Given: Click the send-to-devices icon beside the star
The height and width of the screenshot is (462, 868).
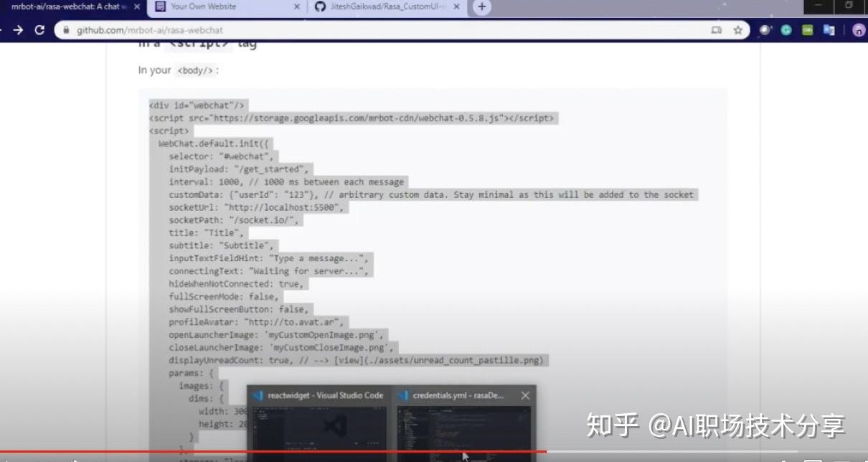Looking at the screenshot, I should point(717,31).
